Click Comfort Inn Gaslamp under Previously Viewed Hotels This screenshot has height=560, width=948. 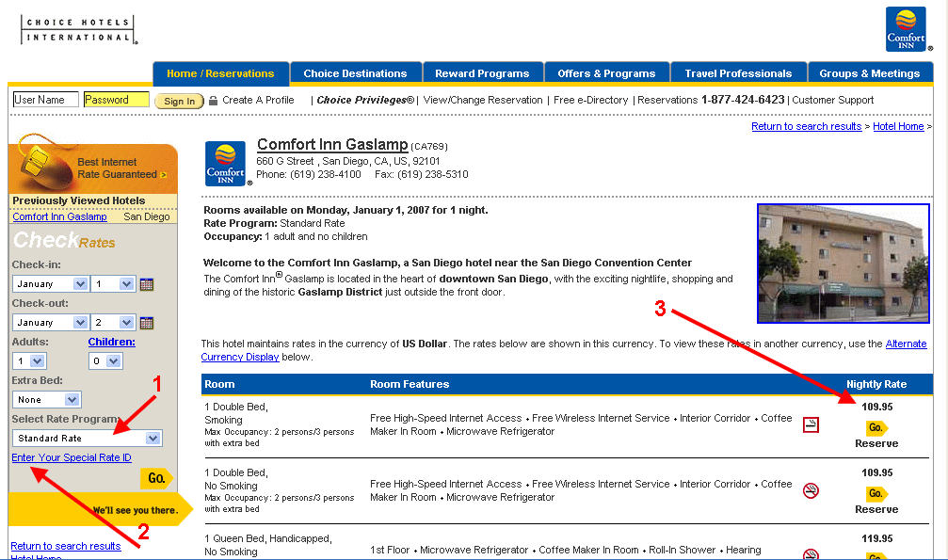[60, 216]
